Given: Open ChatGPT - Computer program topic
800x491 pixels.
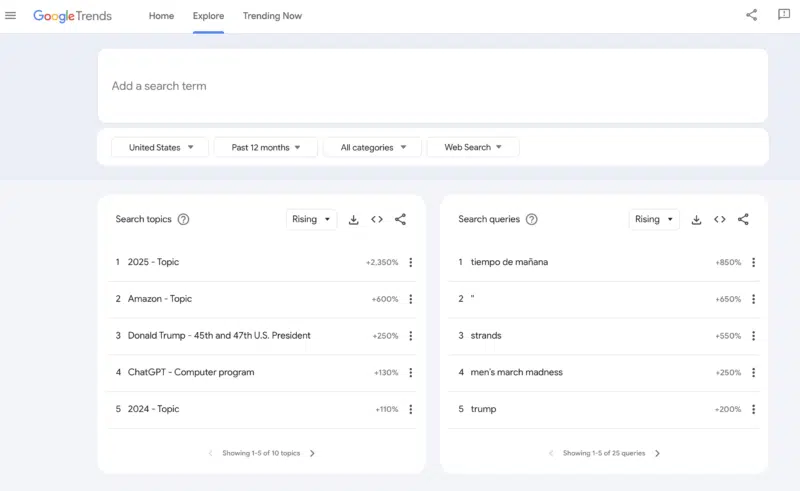Looking at the screenshot, I should coord(191,373).
